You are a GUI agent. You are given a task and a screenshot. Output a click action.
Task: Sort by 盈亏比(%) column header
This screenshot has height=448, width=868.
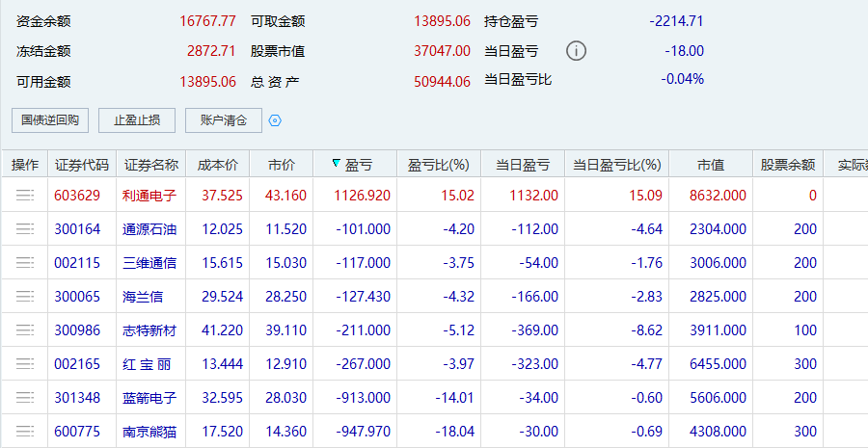[x=438, y=165]
